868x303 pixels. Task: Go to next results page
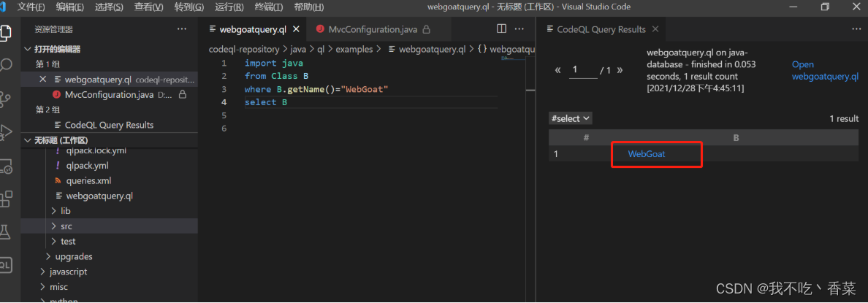click(x=620, y=70)
